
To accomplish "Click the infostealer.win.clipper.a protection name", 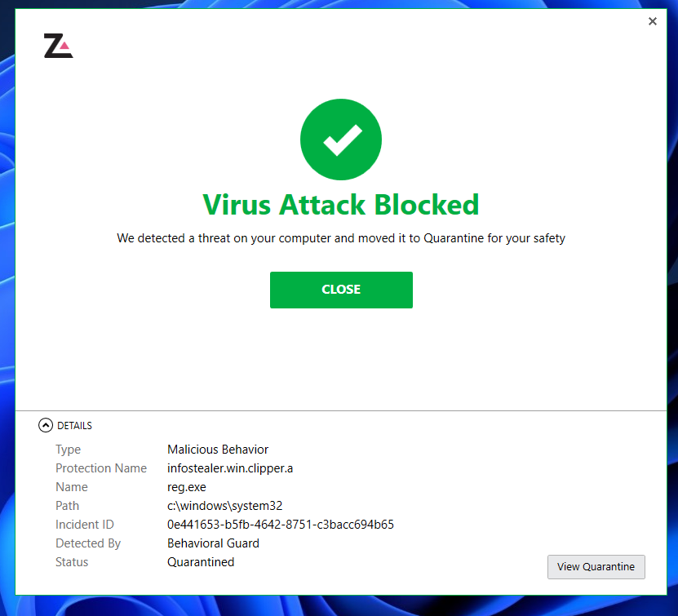I will (229, 468).
